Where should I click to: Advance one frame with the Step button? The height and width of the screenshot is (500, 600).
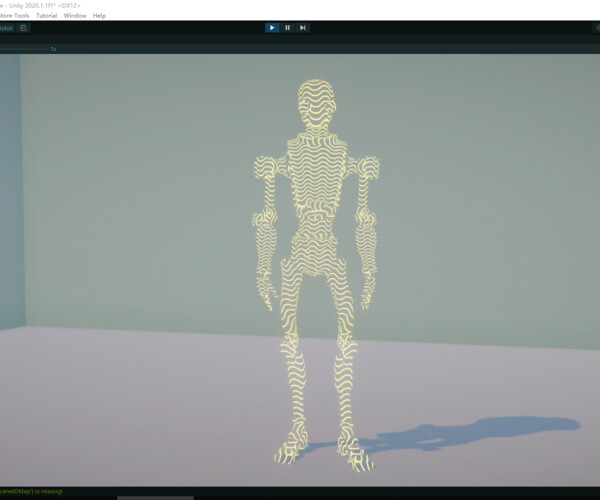click(x=303, y=28)
